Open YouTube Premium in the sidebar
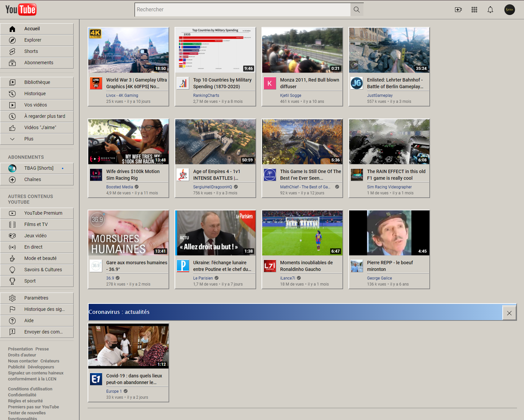The height and width of the screenshot is (420, 524). (x=37, y=213)
